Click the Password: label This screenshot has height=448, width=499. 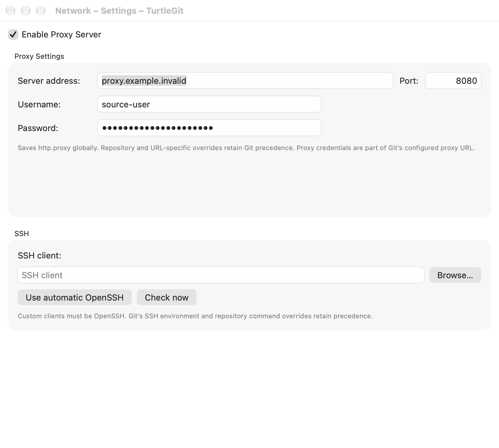point(38,128)
